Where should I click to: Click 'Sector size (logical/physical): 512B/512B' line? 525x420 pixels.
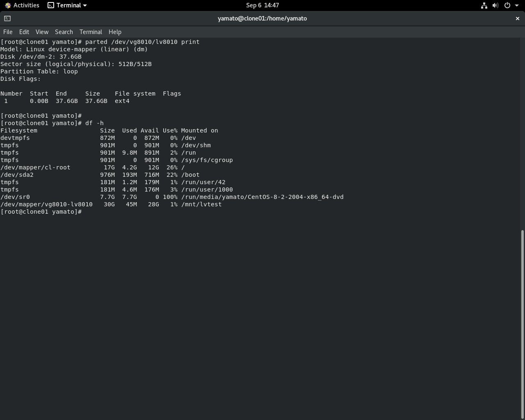pyautogui.click(x=76, y=64)
